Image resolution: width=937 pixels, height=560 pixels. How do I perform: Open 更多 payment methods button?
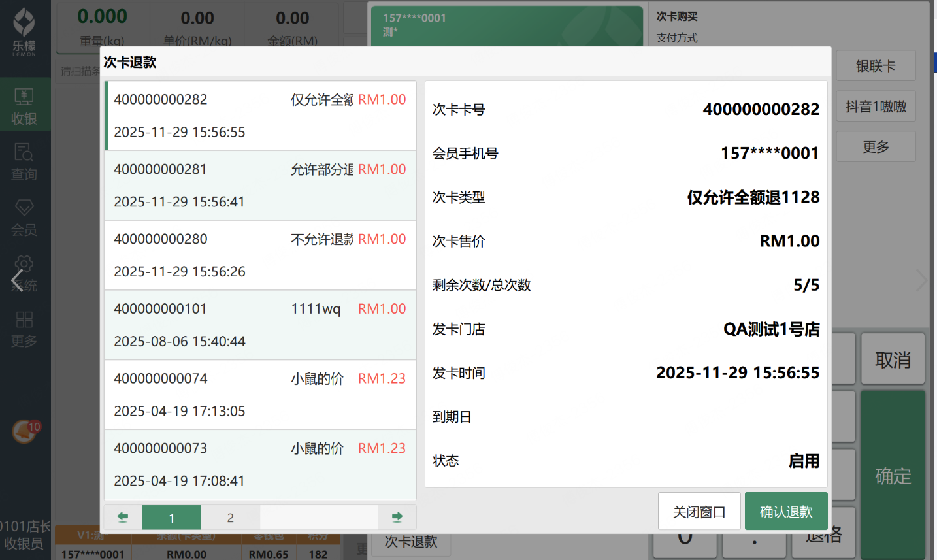point(876,147)
